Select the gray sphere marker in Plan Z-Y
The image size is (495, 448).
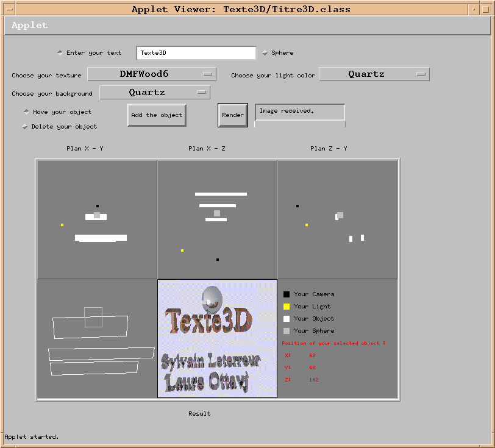[340, 215]
